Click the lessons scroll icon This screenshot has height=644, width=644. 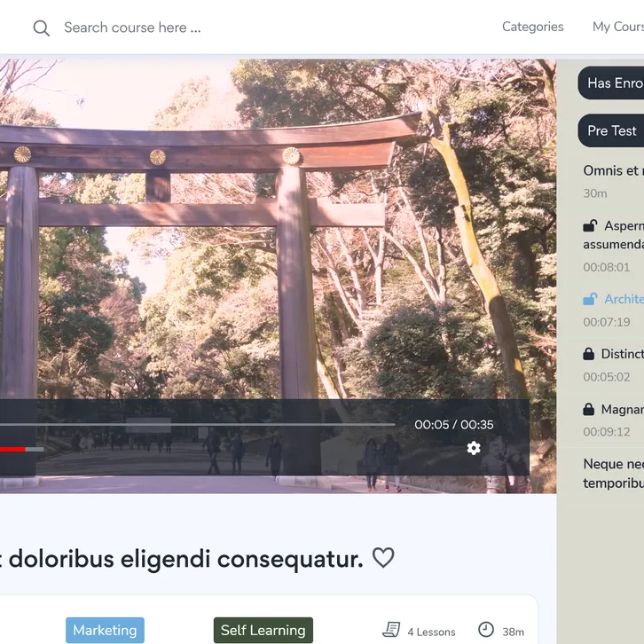click(x=391, y=630)
